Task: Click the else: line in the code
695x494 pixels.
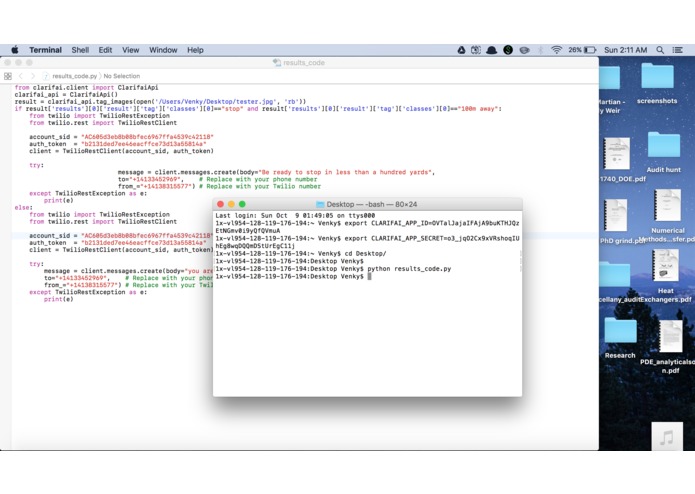Action: (x=23, y=207)
